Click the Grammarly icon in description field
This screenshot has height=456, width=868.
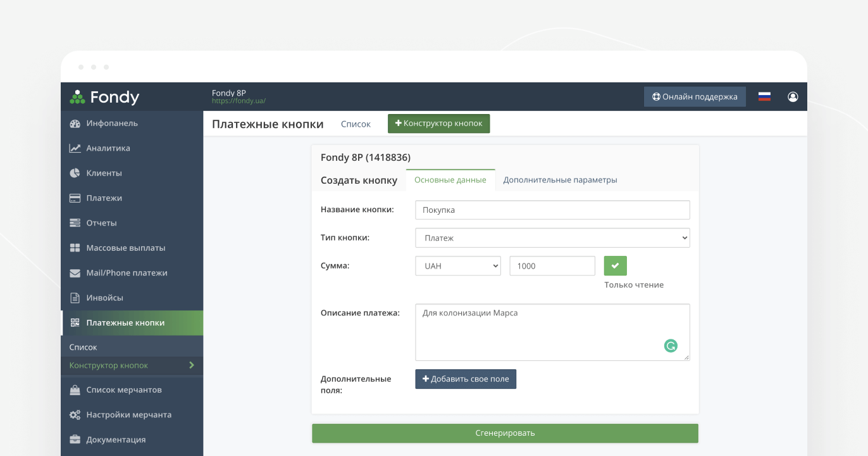tap(671, 346)
